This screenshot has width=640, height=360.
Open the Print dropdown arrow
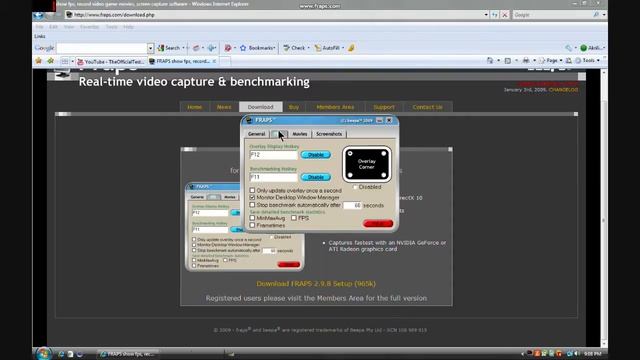point(534,60)
